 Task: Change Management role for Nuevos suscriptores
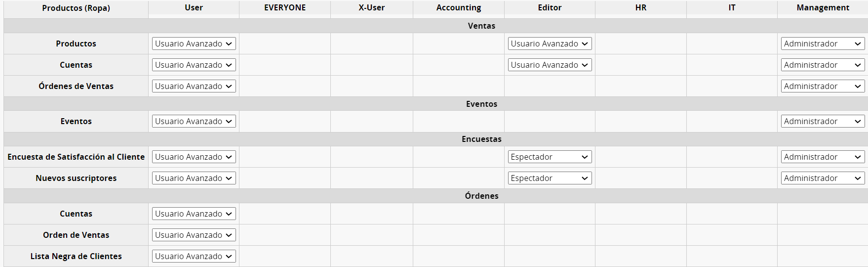(x=823, y=178)
